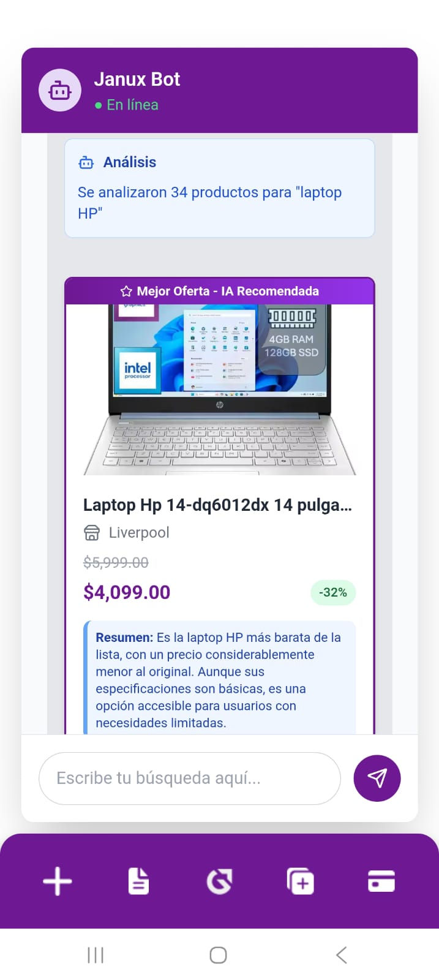Send the search with paper plane button
Viewport: 439px width, 980px height.
coord(377,778)
